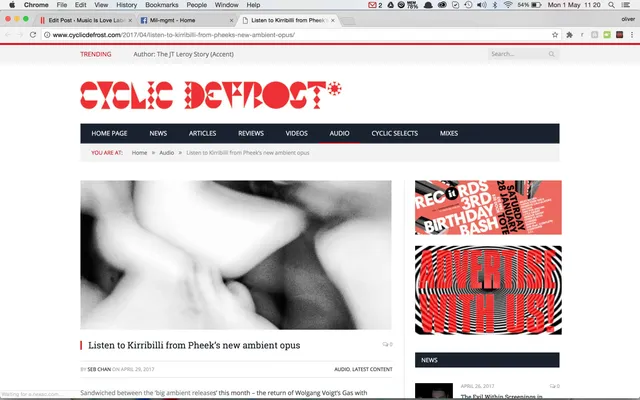The width and height of the screenshot is (640, 400).
Task: Open the People menu
Action: tap(197, 5)
